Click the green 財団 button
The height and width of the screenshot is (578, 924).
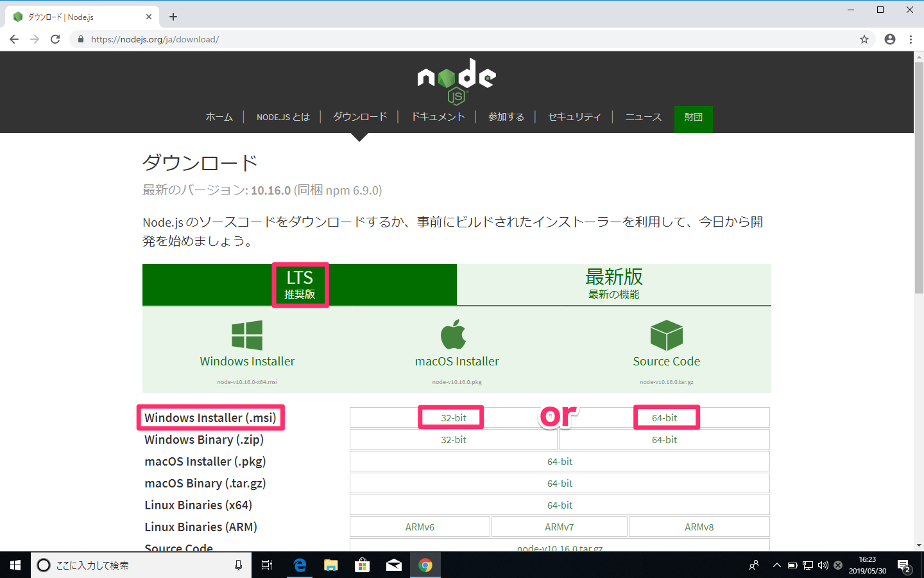click(x=694, y=119)
